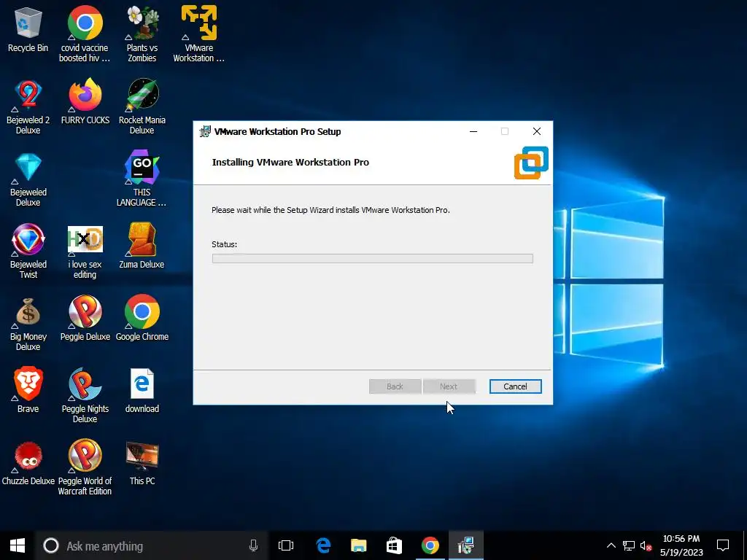This screenshot has height=560, width=747.
Task: Open the Store from the taskbar
Action: [394, 545]
